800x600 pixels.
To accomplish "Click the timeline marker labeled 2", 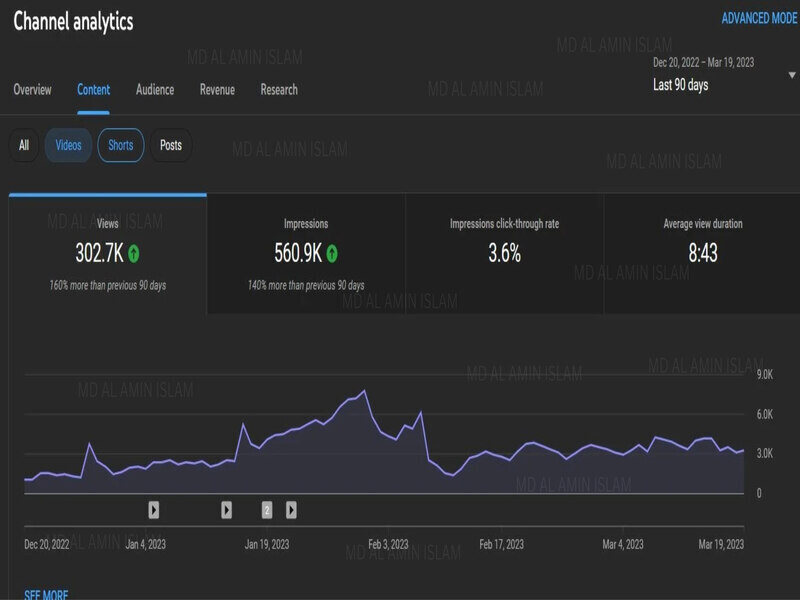I will [x=267, y=510].
